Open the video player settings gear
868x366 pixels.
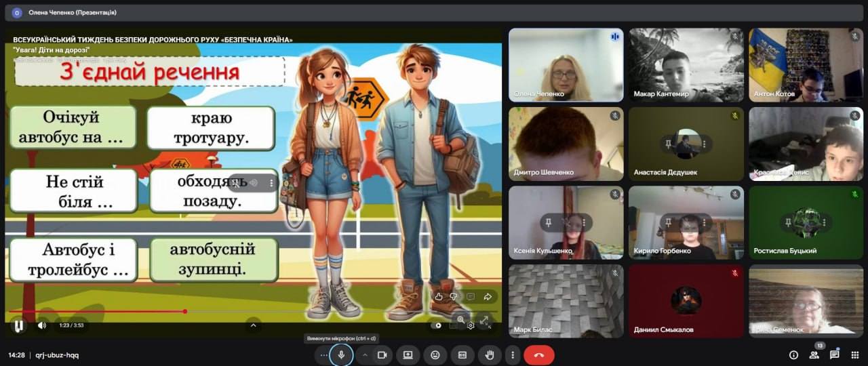pos(471,325)
